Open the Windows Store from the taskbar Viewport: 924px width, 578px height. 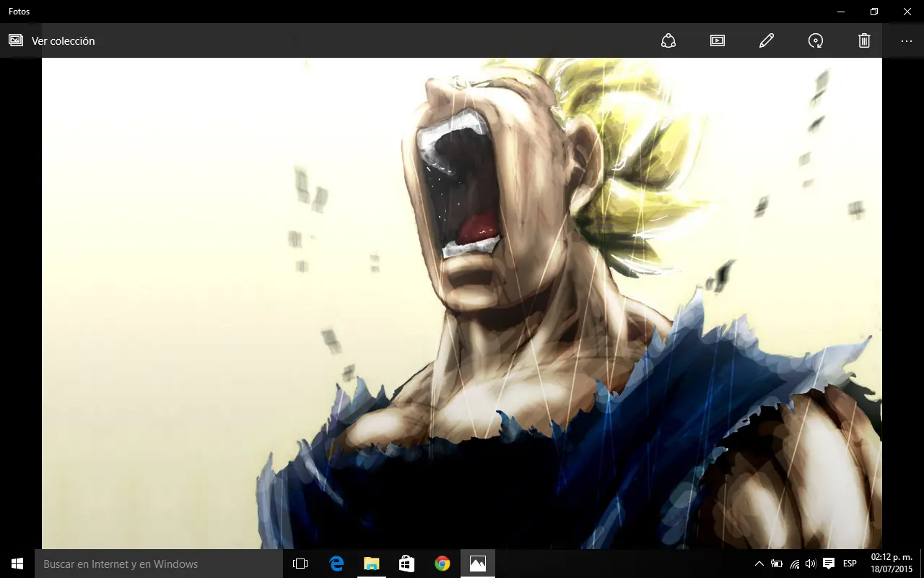pos(407,564)
